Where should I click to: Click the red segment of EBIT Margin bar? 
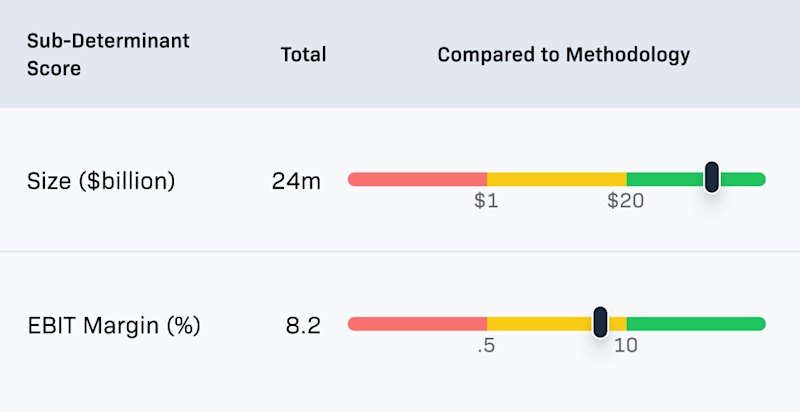(417, 324)
